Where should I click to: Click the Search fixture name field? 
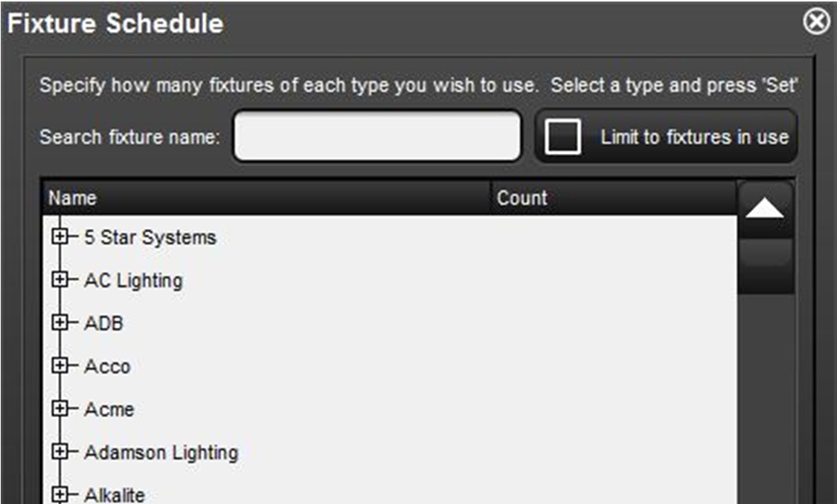coord(377,137)
